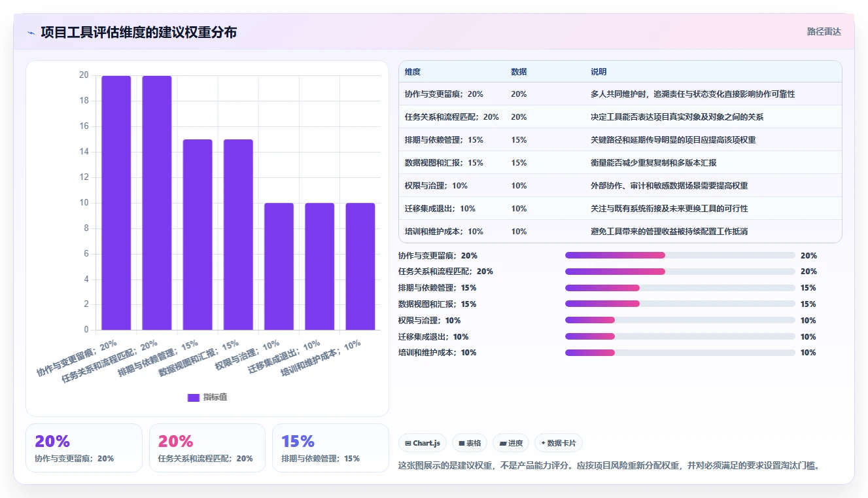Click the 任务关系和流程匹配 bar in chart
Screen dimensions: 868x498
tap(157, 203)
